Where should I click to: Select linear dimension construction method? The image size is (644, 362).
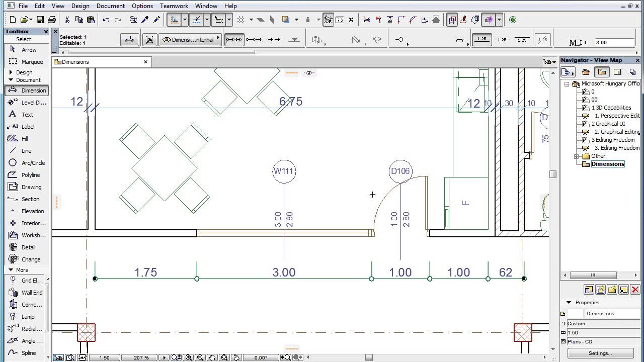tap(233, 40)
